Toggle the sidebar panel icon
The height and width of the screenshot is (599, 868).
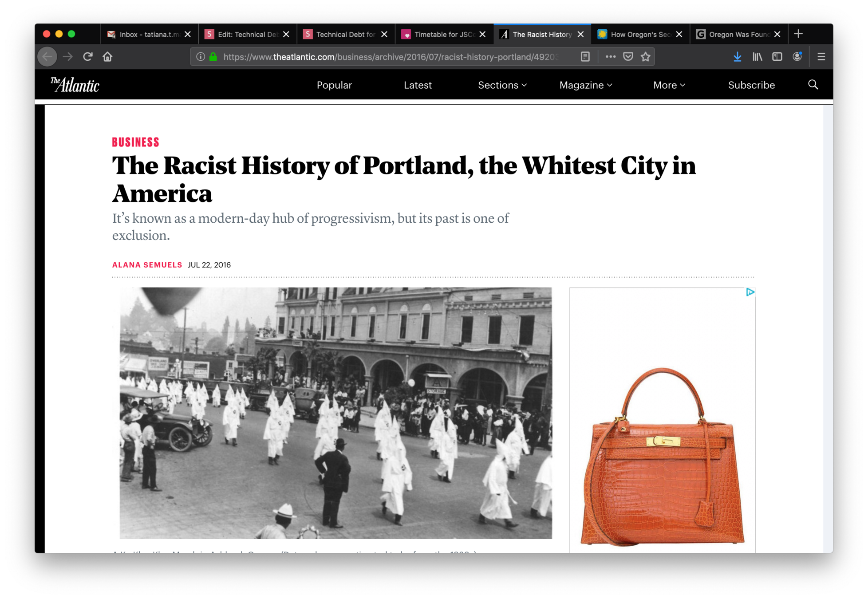point(777,57)
